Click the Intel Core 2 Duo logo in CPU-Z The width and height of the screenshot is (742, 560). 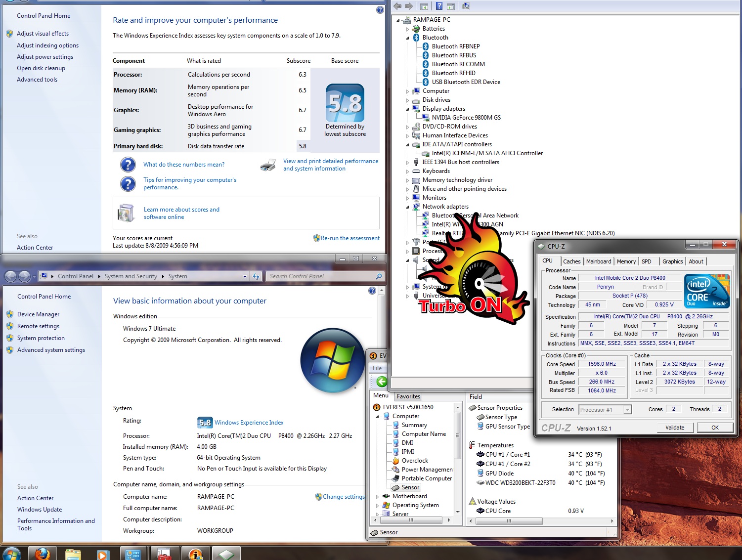pyautogui.click(x=707, y=291)
